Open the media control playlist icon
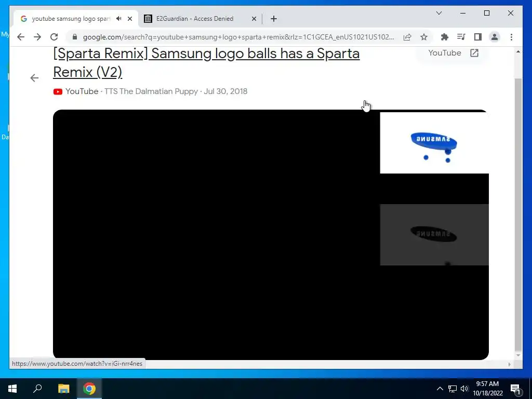The height and width of the screenshot is (399, 532). (461, 37)
